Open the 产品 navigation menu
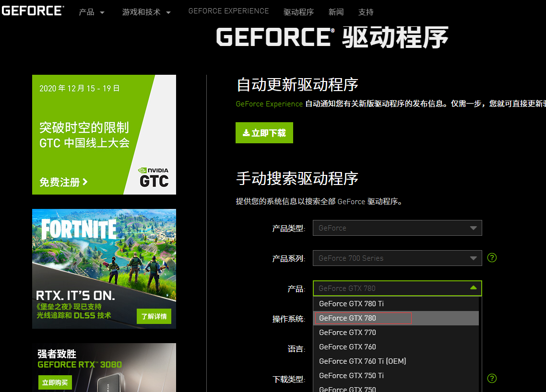Viewport: 546px width, 392px height. click(x=92, y=12)
